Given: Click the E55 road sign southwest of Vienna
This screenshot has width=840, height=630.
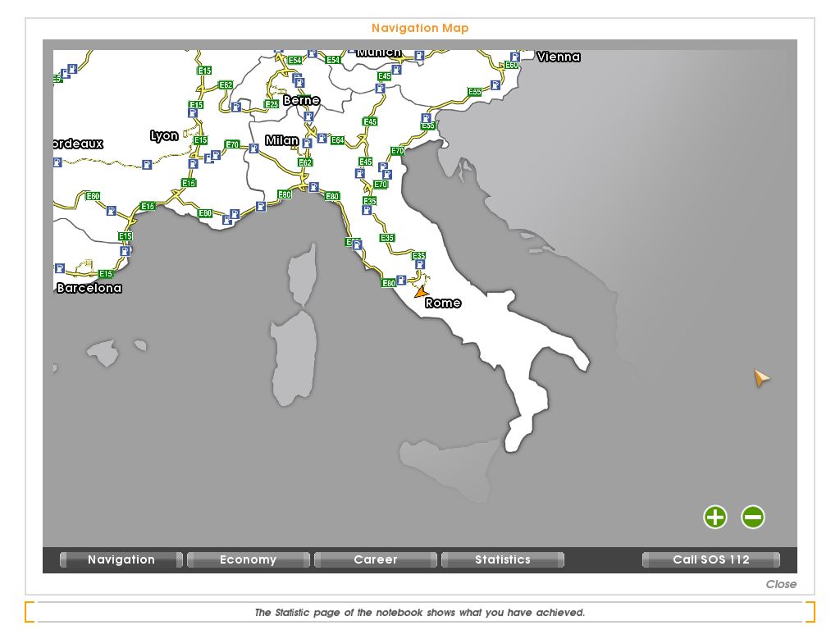Looking at the screenshot, I should [475, 92].
